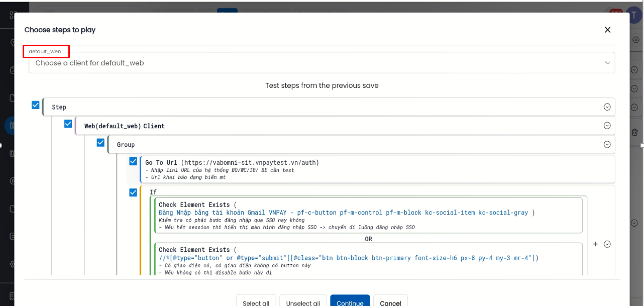
Task: Click the user avatar T icon
Action: pyautogui.click(x=632, y=13)
